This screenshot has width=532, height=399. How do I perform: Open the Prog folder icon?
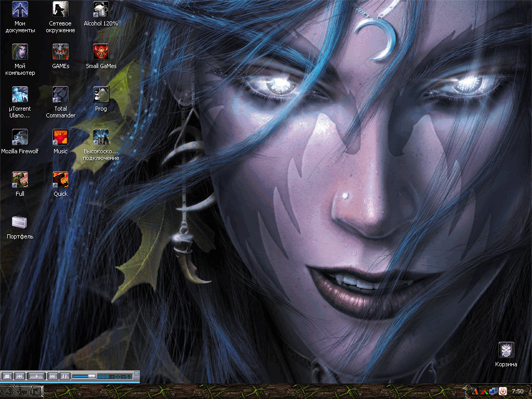101,95
